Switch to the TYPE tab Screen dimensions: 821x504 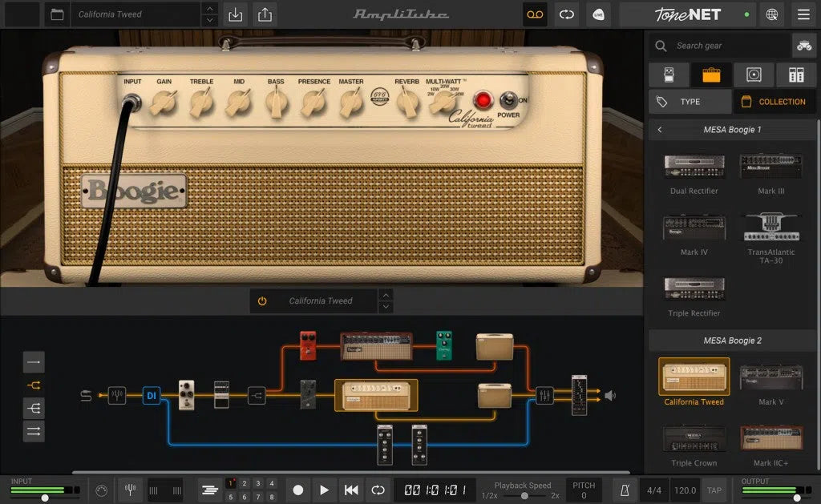pos(689,101)
